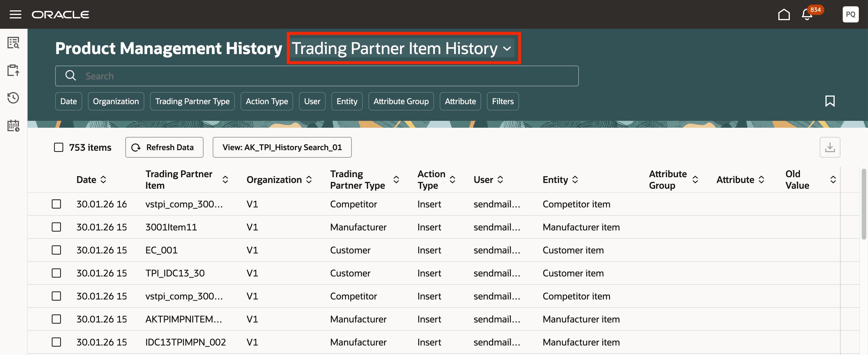Click the saved searches bookmark icon

coord(829,101)
